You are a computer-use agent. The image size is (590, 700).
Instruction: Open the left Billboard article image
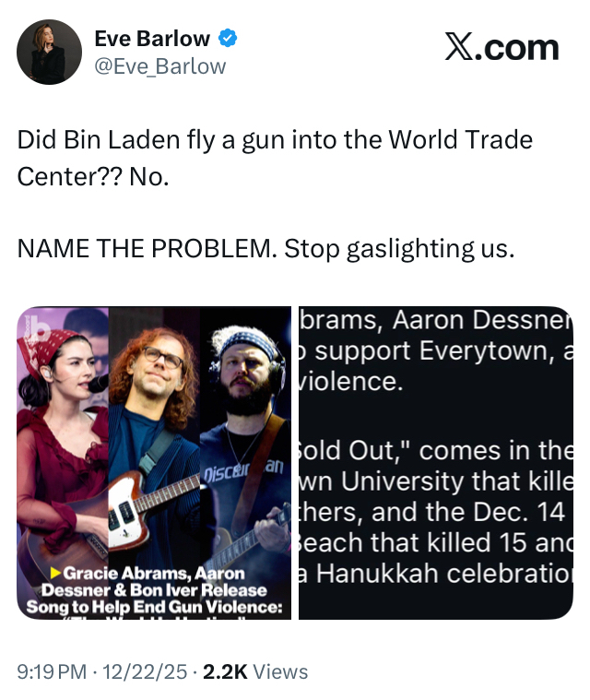click(x=154, y=463)
